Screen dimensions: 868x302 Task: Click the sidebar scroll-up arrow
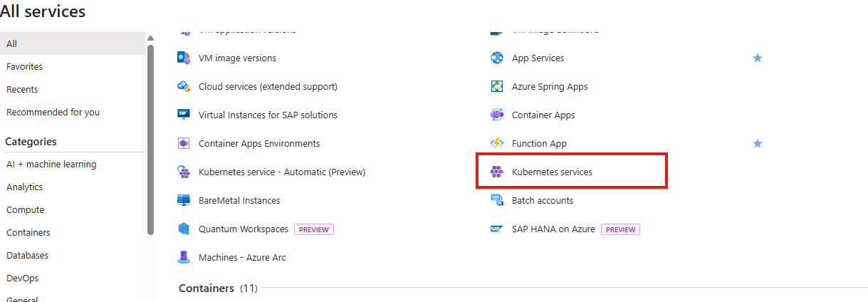pyautogui.click(x=150, y=38)
